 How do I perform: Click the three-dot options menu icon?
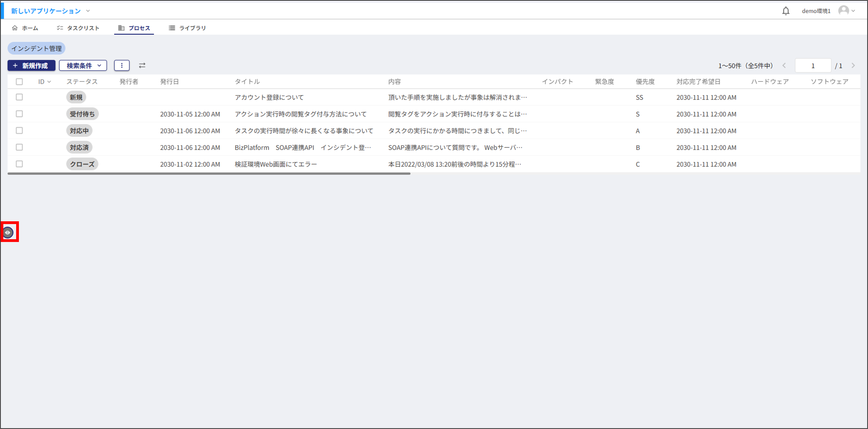tap(122, 65)
